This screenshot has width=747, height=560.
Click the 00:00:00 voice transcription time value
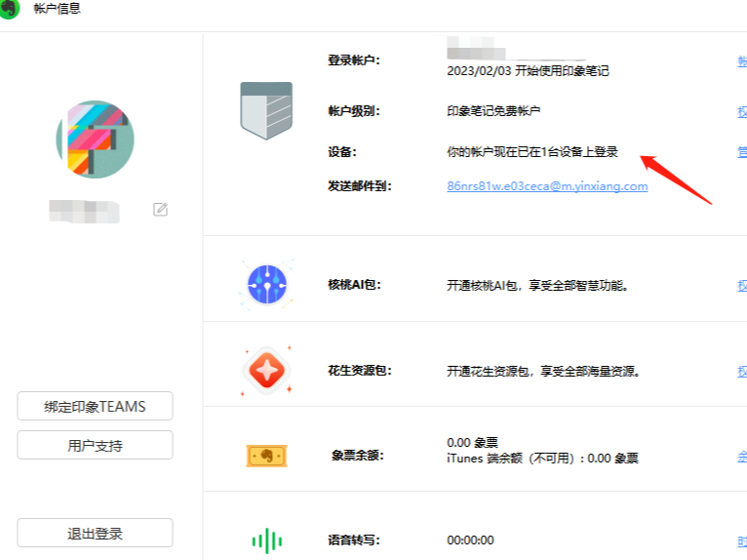470,540
